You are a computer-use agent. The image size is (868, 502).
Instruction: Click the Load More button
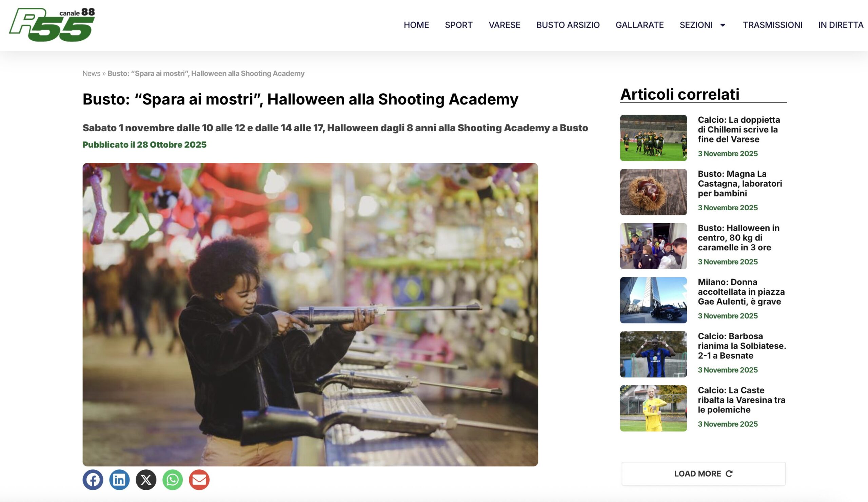(x=703, y=474)
